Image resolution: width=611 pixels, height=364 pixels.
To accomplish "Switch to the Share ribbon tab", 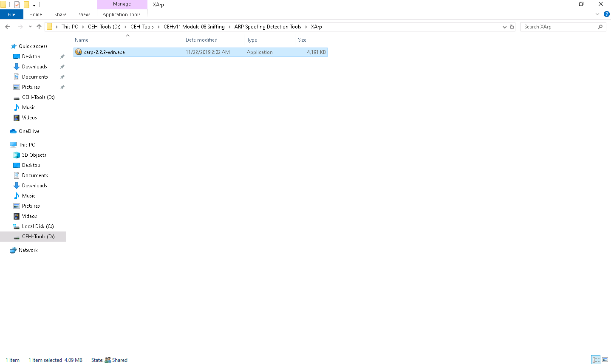I will 60,14.
